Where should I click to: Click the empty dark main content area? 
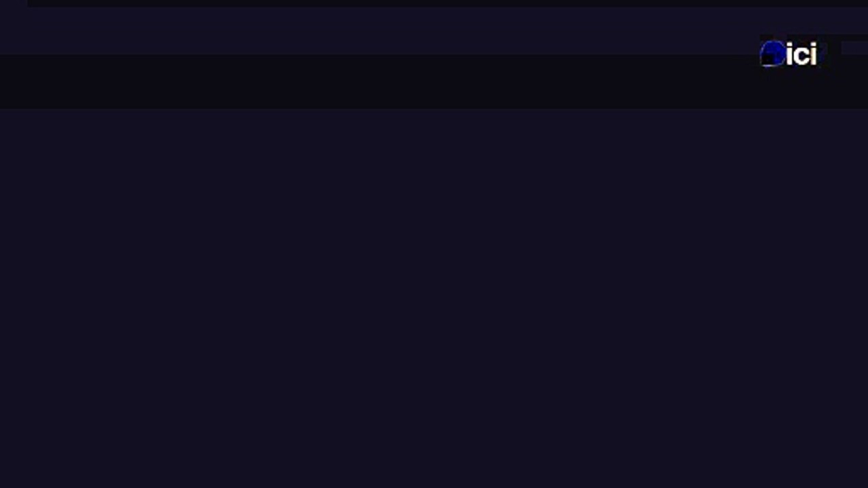434,298
